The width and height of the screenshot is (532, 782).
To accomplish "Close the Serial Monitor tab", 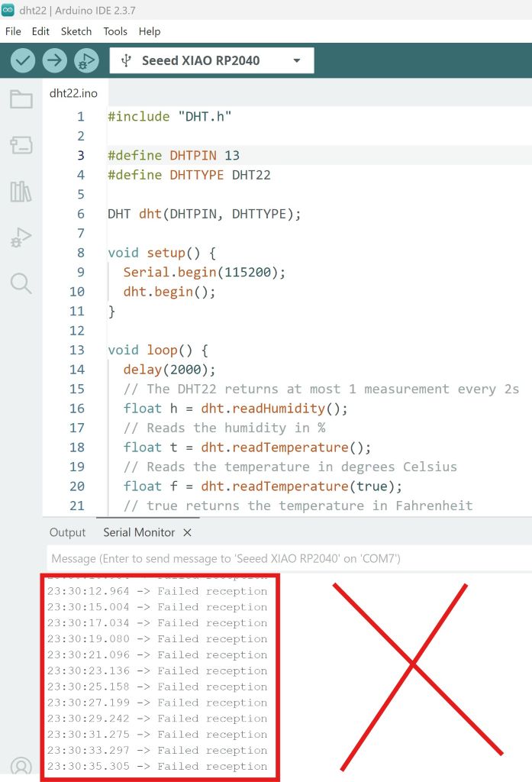I will (x=188, y=532).
